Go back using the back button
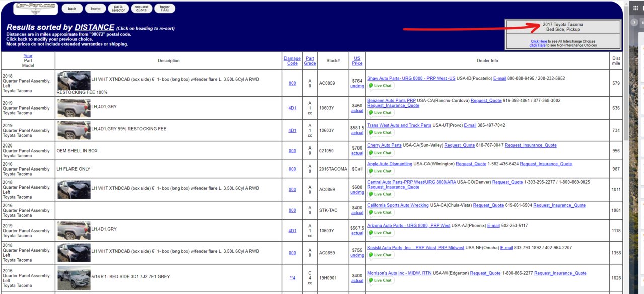Screen dimensions: 644x294 [x=72, y=9]
